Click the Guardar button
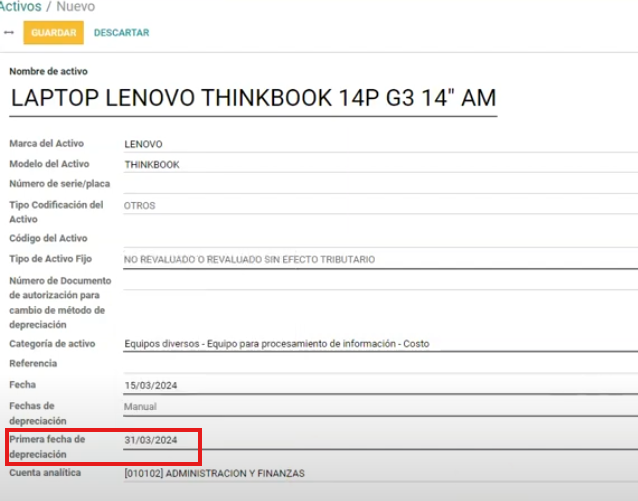 (53, 33)
